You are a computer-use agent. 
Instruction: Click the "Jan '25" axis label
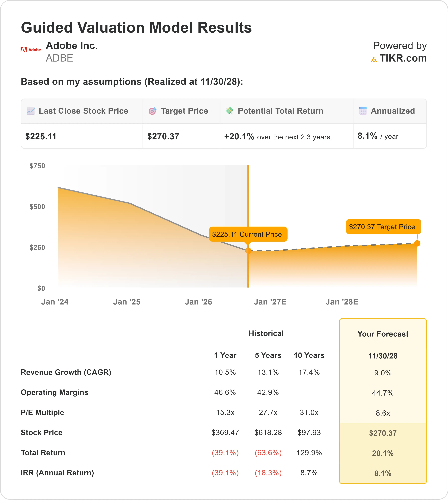(127, 302)
